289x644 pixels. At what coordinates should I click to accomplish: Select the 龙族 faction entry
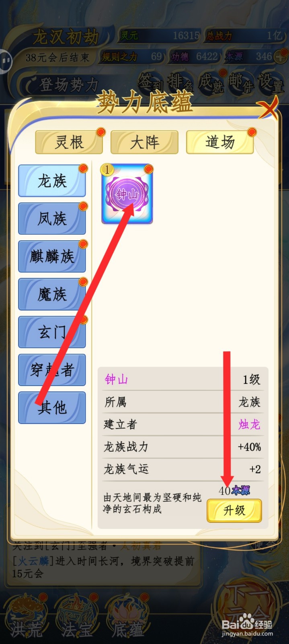click(x=52, y=181)
